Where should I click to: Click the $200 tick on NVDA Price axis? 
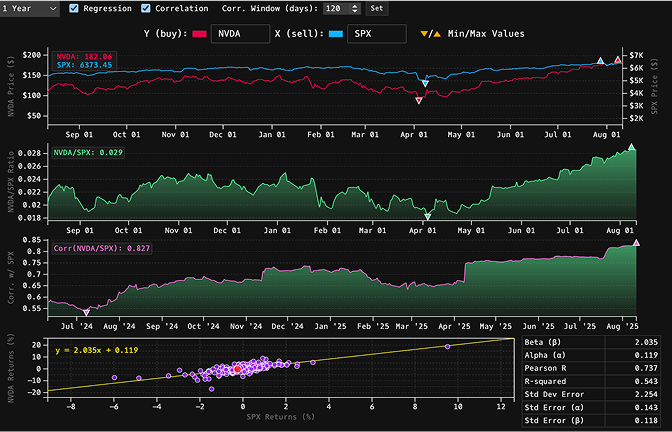click(x=33, y=55)
